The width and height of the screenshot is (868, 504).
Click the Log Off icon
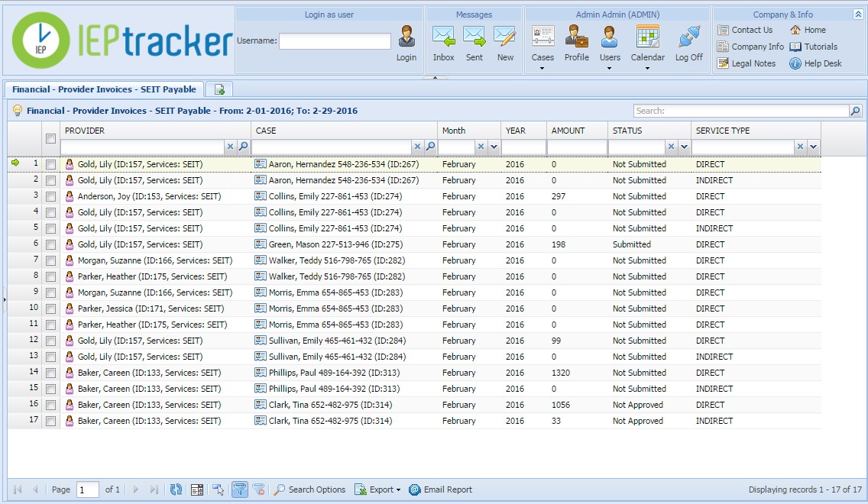click(688, 37)
